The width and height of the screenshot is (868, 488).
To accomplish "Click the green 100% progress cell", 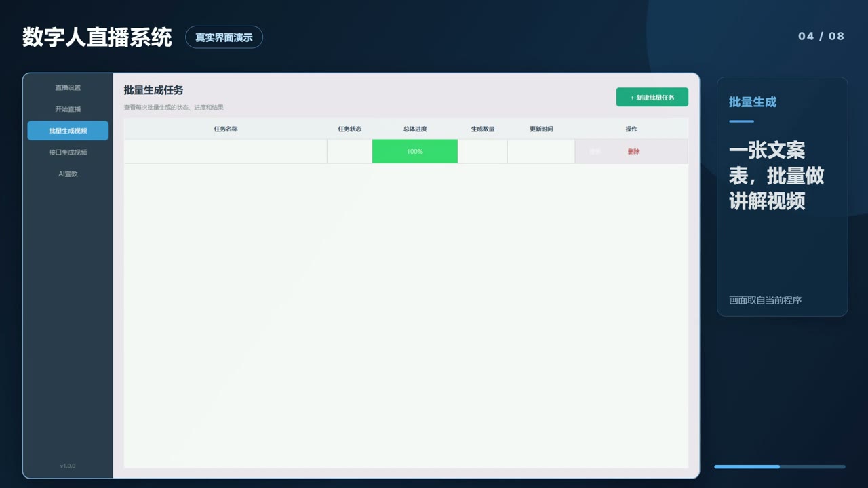I will 415,151.
